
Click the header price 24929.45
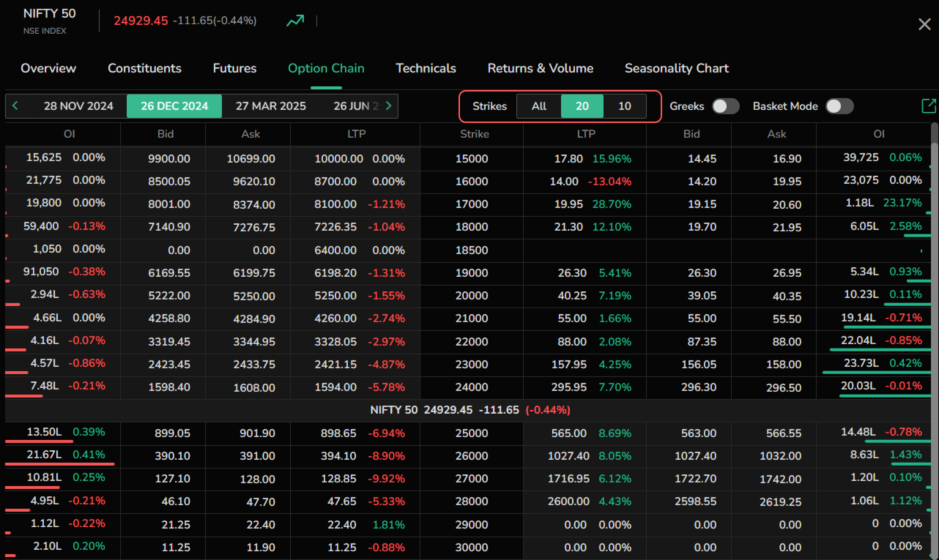coord(141,20)
